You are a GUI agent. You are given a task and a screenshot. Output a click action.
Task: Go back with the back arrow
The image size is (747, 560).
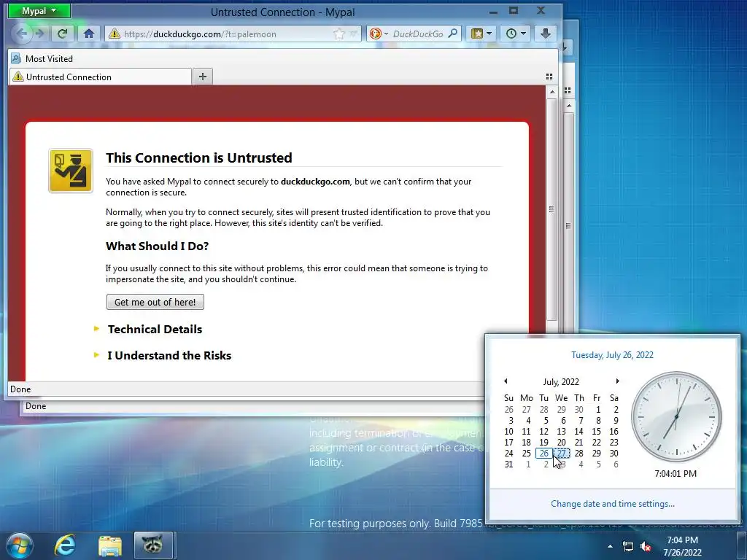tap(22, 34)
